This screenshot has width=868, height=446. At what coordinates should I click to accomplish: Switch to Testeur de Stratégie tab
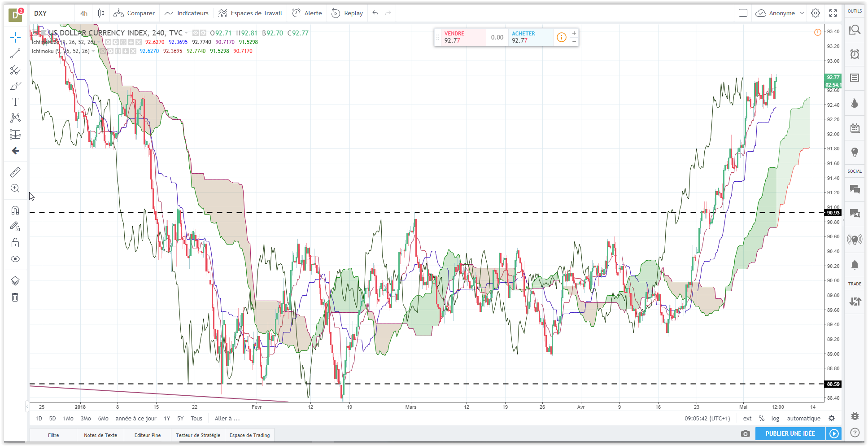click(198, 435)
